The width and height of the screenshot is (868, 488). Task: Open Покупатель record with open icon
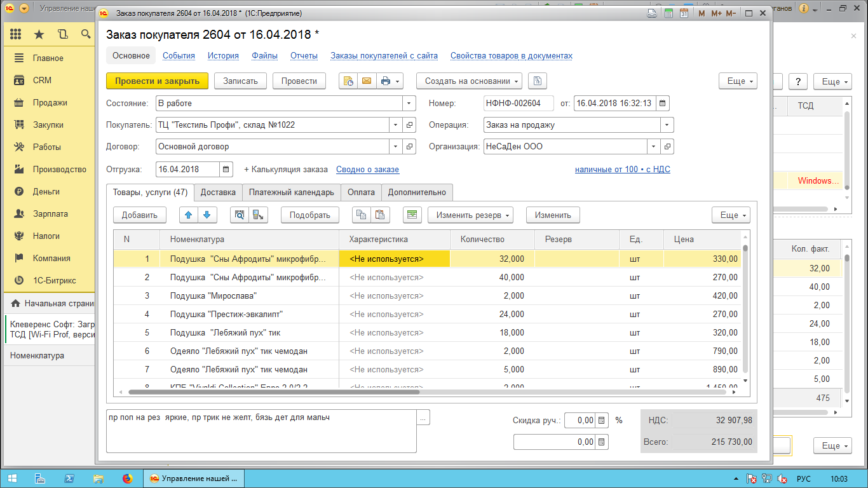[x=410, y=125]
